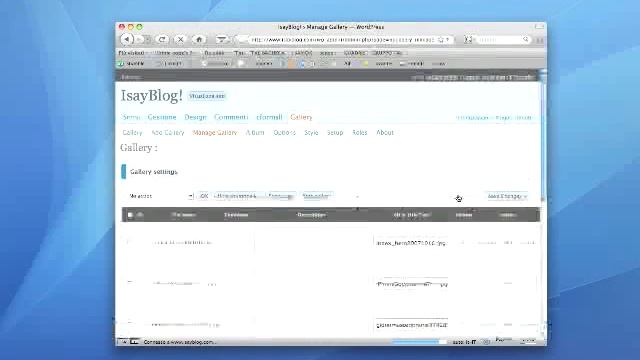The image size is (640, 360).
Task: Click the magnifier in the browser search box
Action: 526,39
